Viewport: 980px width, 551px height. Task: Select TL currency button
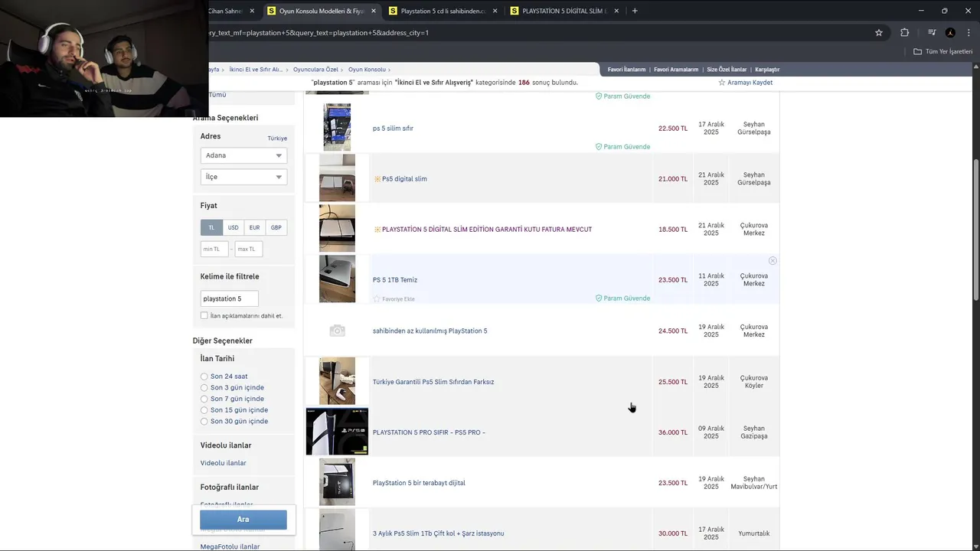pyautogui.click(x=211, y=227)
